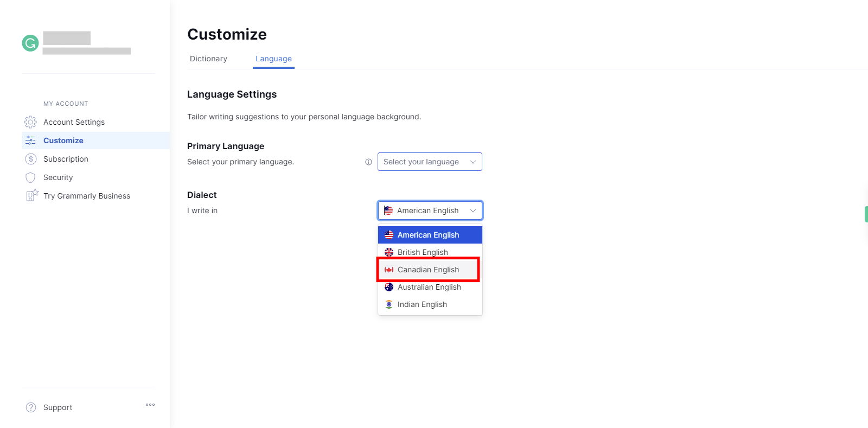Click the Dialect label
The height and width of the screenshot is (428, 868).
[202, 195]
